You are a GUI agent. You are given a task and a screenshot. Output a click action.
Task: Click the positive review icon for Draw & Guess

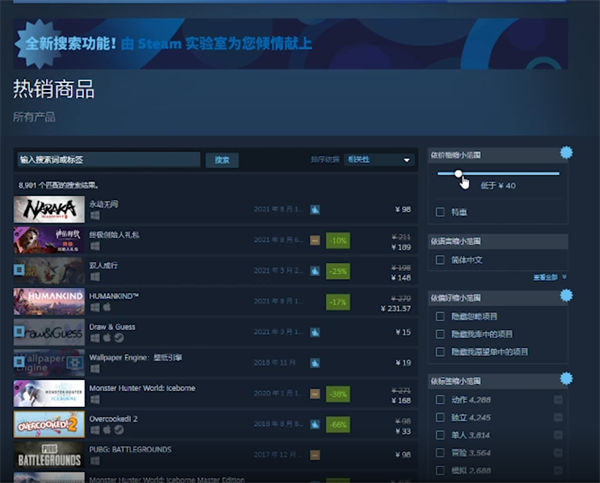tap(315, 332)
